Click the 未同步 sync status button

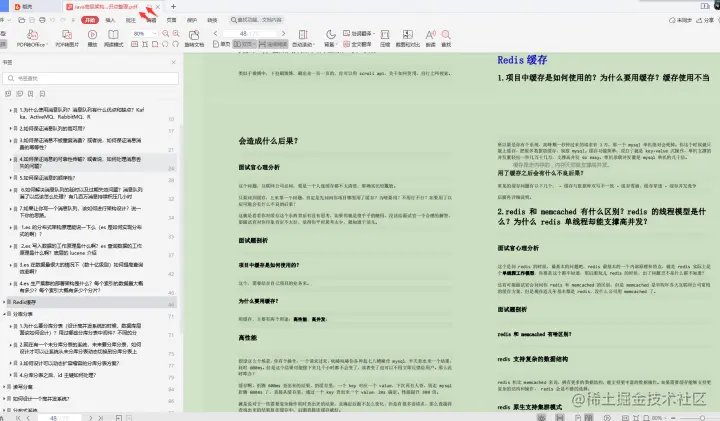click(680, 20)
